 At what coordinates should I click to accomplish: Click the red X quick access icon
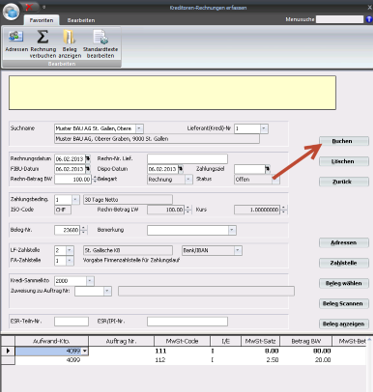tap(30, 7)
